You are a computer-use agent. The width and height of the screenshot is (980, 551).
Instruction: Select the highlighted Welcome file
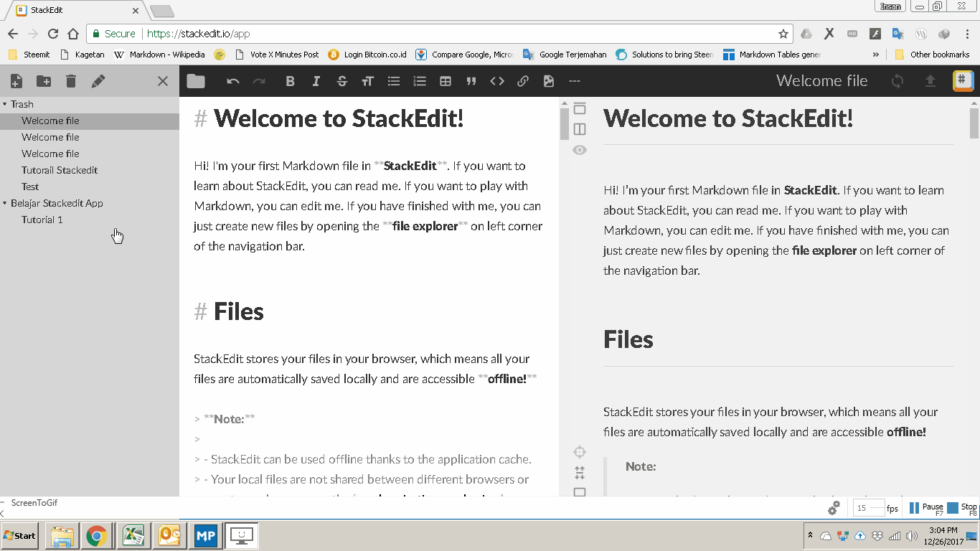(x=90, y=121)
